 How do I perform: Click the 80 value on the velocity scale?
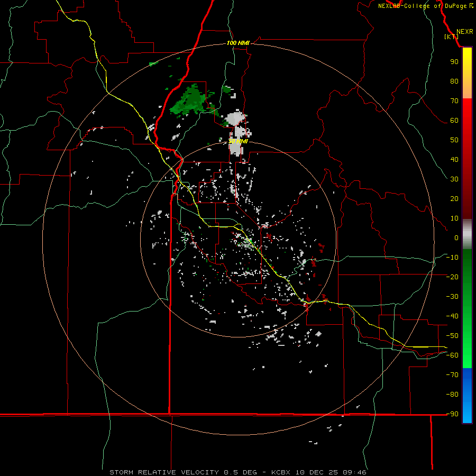click(x=454, y=81)
